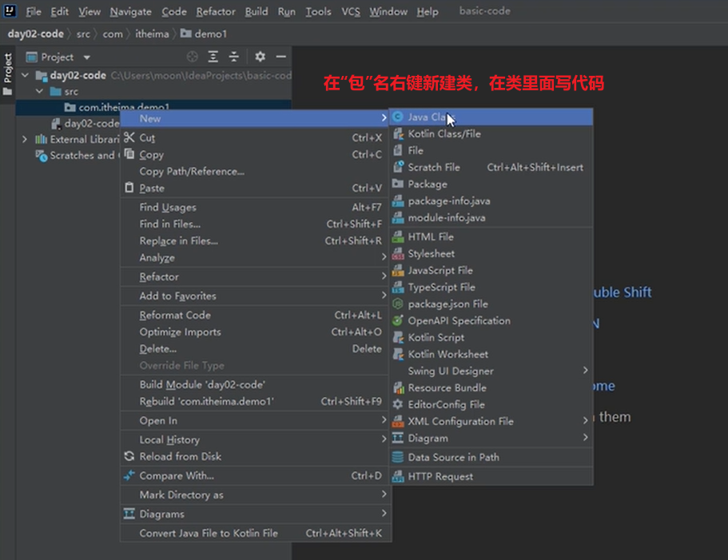This screenshot has width=728, height=560.
Task: Click the package.json File icon
Action: [x=398, y=304]
